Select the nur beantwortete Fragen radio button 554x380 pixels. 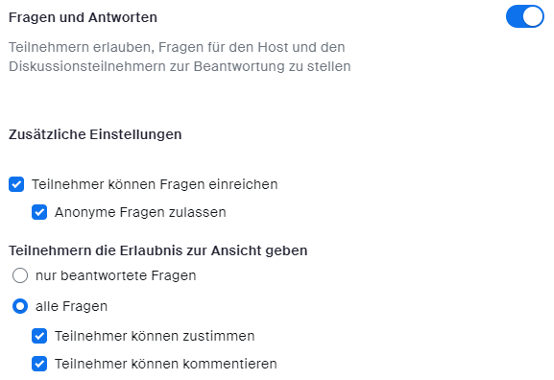(20, 275)
